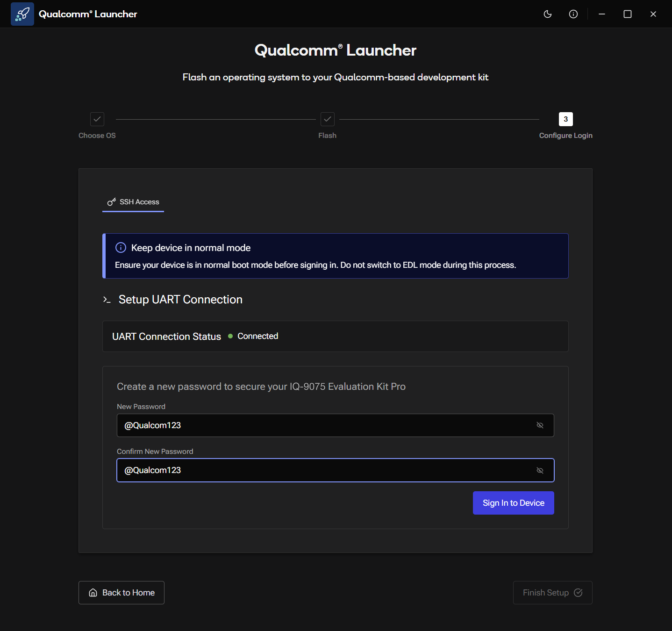This screenshot has width=672, height=631.
Task: Select step 3 Configure Login indicator
Action: pyautogui.click(x=566, y=119)
